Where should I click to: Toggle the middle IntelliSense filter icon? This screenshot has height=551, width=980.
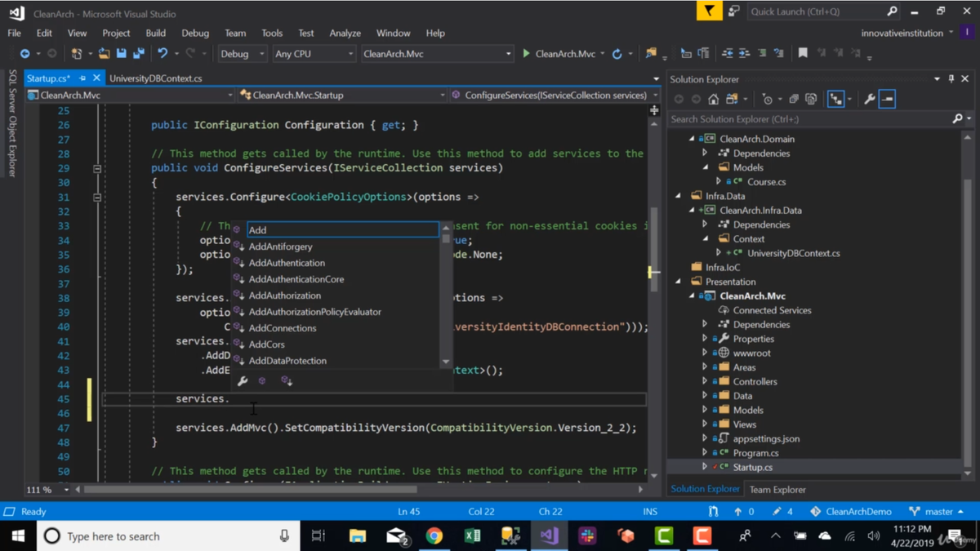pyautogui.click(x=262, y=381)
